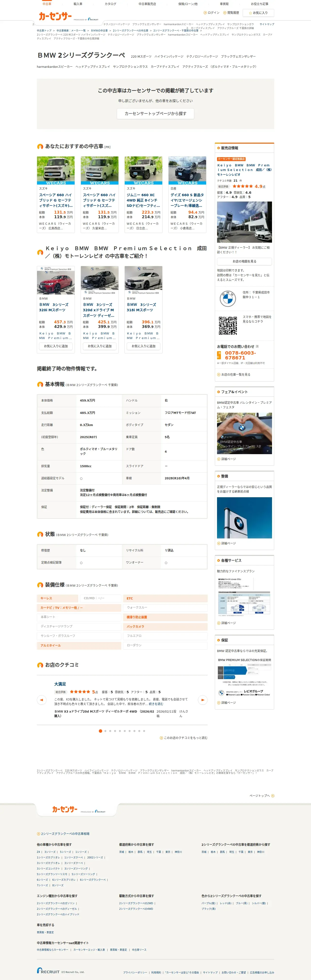Go to the 中古車販売店 navigation tab
The image size is (311, 980).
coord(147,4)
